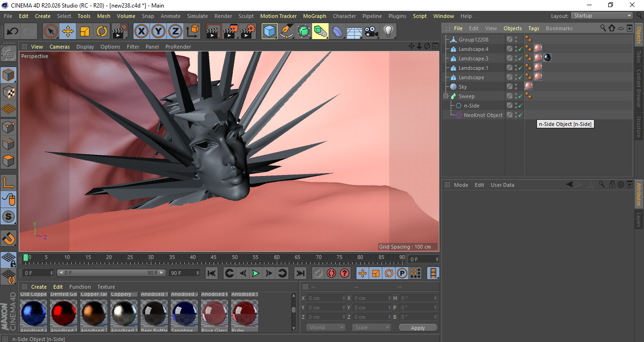Screen dimensions: 644x342
Task: Select the Live Selection tool
Action: point(51,32)
